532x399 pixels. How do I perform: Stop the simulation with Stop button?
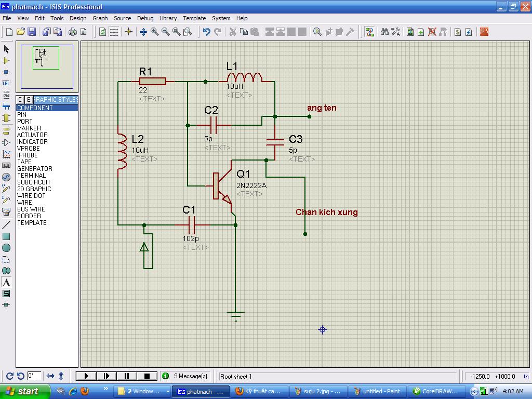[147, 376]
